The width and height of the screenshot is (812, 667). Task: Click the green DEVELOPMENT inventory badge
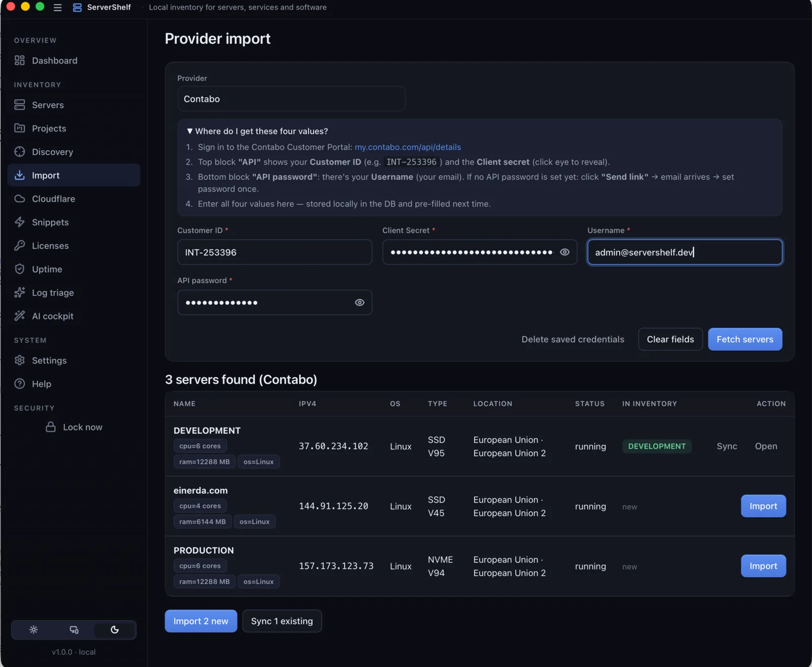(657, 446)
